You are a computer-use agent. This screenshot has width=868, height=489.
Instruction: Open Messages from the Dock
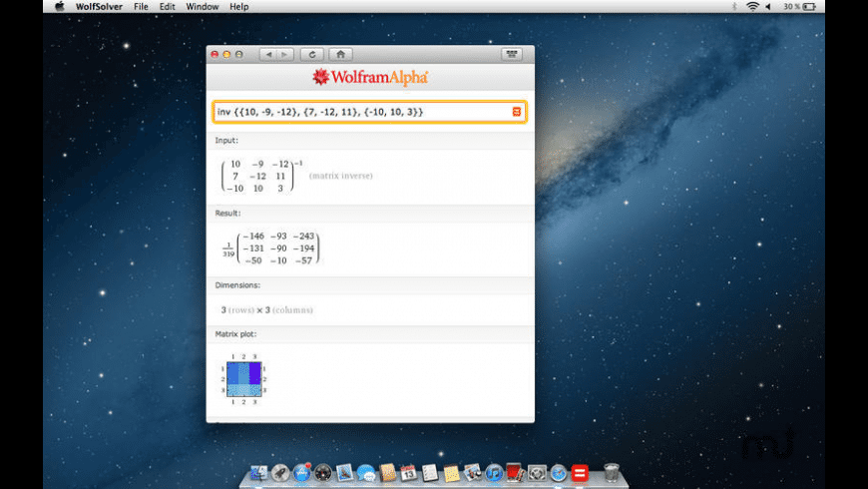[366, 473]
